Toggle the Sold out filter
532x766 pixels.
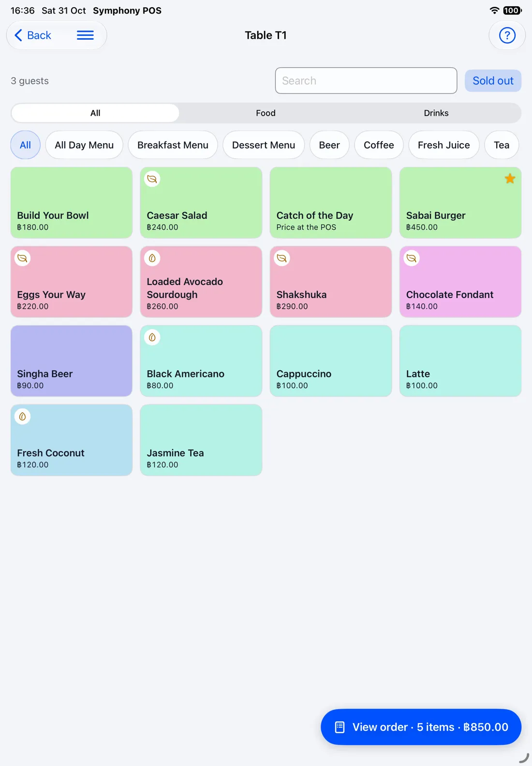[493, 81]
